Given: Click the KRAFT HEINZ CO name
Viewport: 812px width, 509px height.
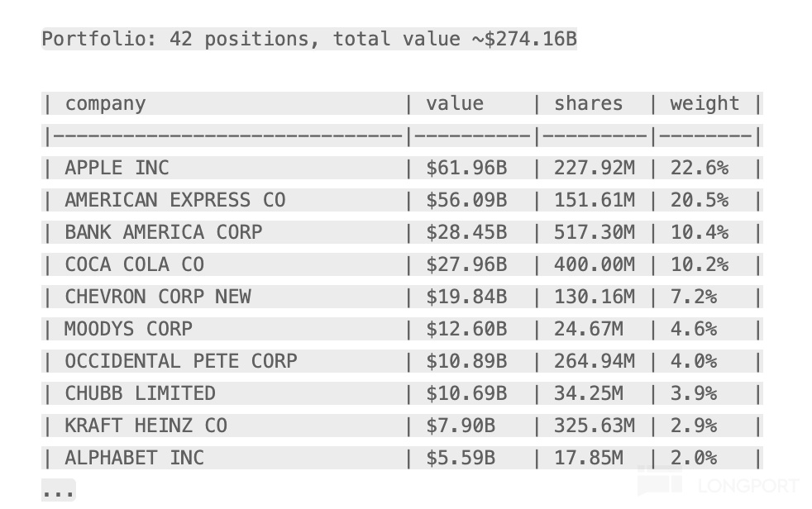Looking at the screenshot, I should click(x=146, y=426).
